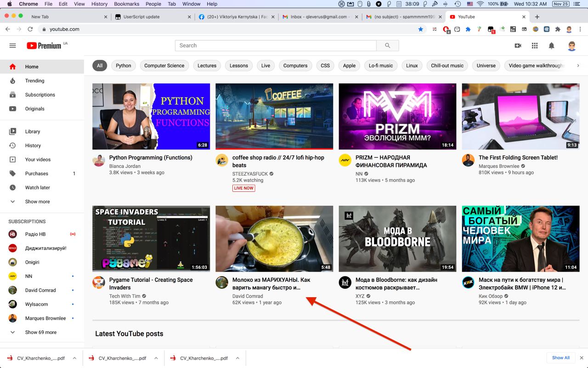Screen dimensions: 588x368
Task: Open Chrome extensions puzzle icon
Action: click(558, 29)
